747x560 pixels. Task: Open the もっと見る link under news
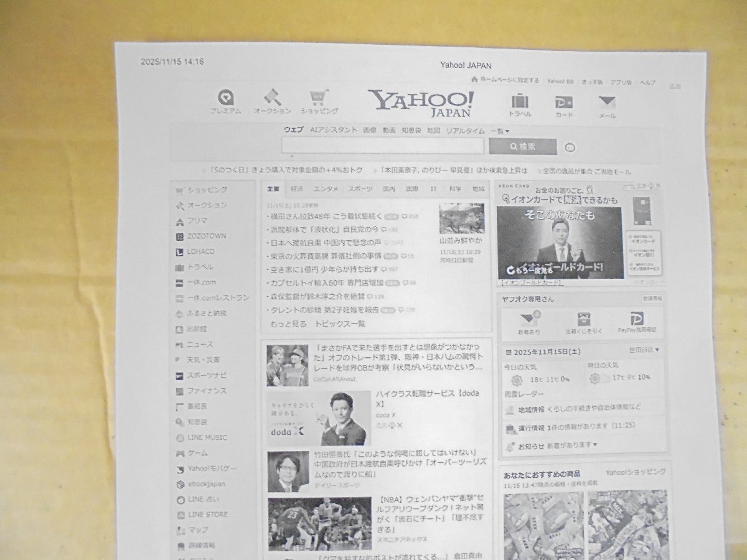click(288, 324)
